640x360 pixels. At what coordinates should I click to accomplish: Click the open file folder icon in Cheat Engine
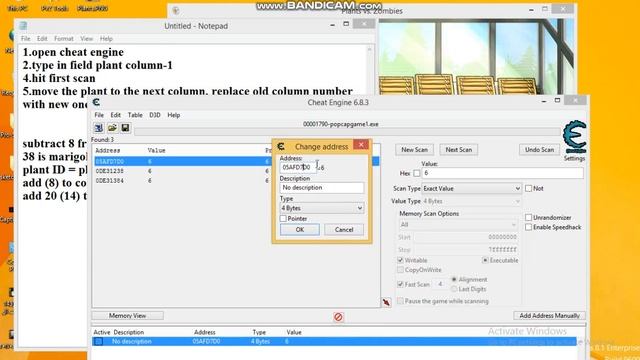click(x=112, y=128)
